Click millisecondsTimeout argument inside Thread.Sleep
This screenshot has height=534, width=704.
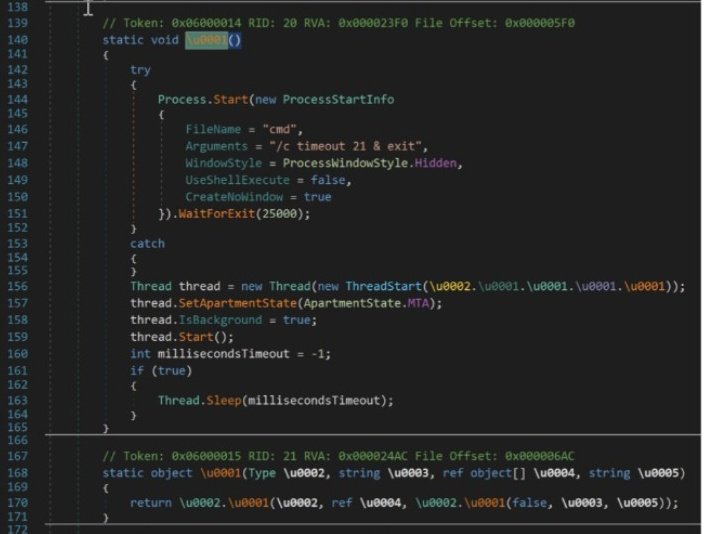[314, 401]
